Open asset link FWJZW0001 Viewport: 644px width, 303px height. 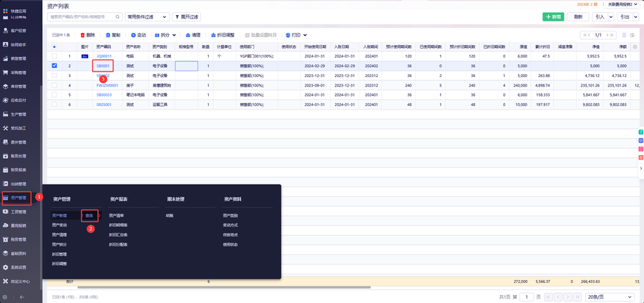pos(107,85)
